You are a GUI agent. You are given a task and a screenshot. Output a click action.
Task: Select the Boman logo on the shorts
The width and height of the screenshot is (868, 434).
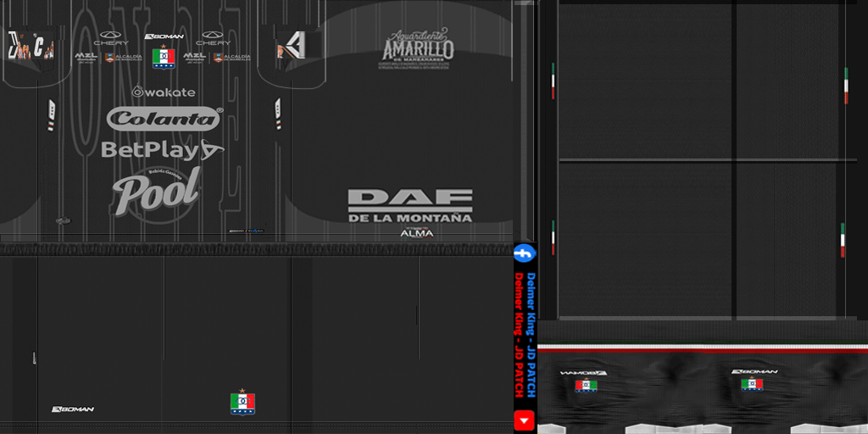(73, 409)
